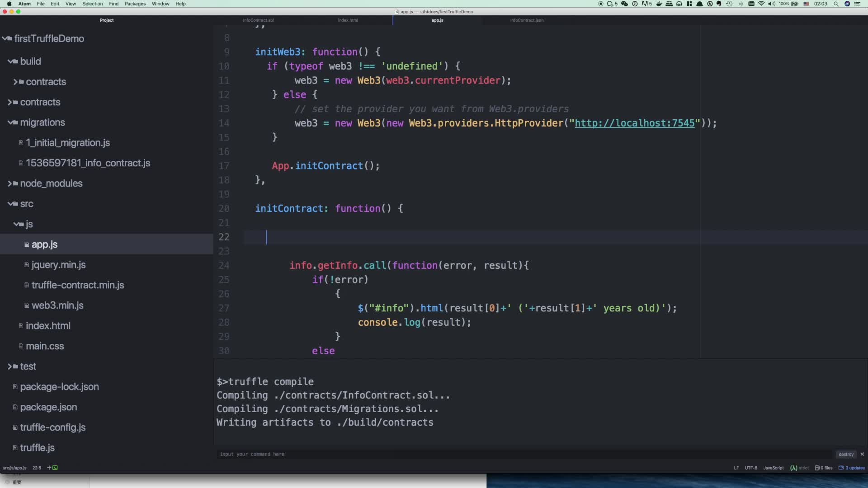The height and width of the screenshot is (488, 868).
Task: Click cursor position 22:5 in status bar
Action: [x=37, y=468]
